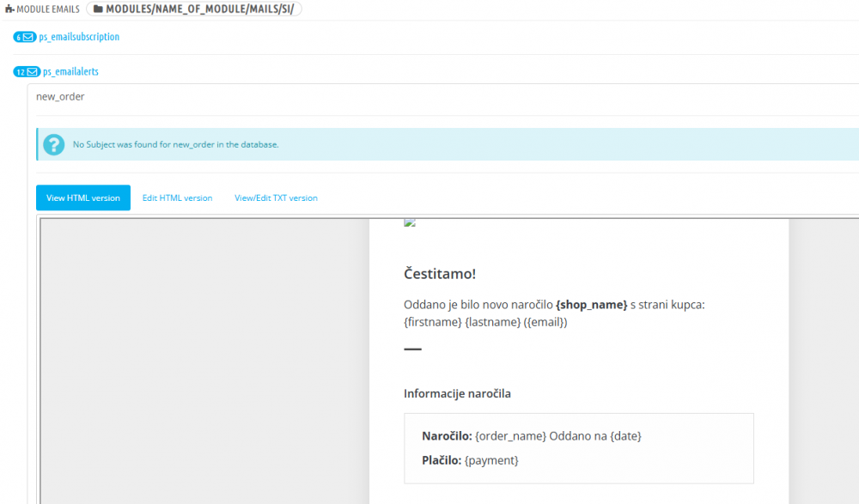Click the 'Informacije naročila' section heading
Screen dimensions: 859x504
pyautogui.click(x=458, y=393)
